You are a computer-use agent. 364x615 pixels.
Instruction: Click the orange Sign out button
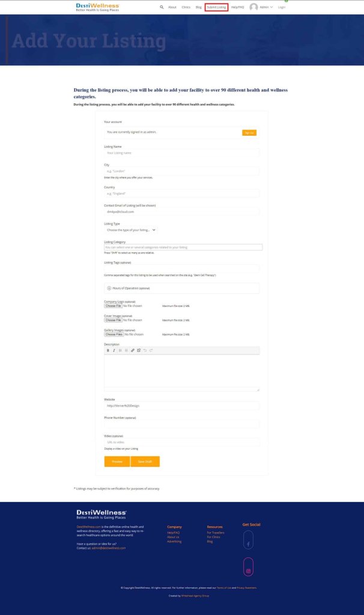249,132
